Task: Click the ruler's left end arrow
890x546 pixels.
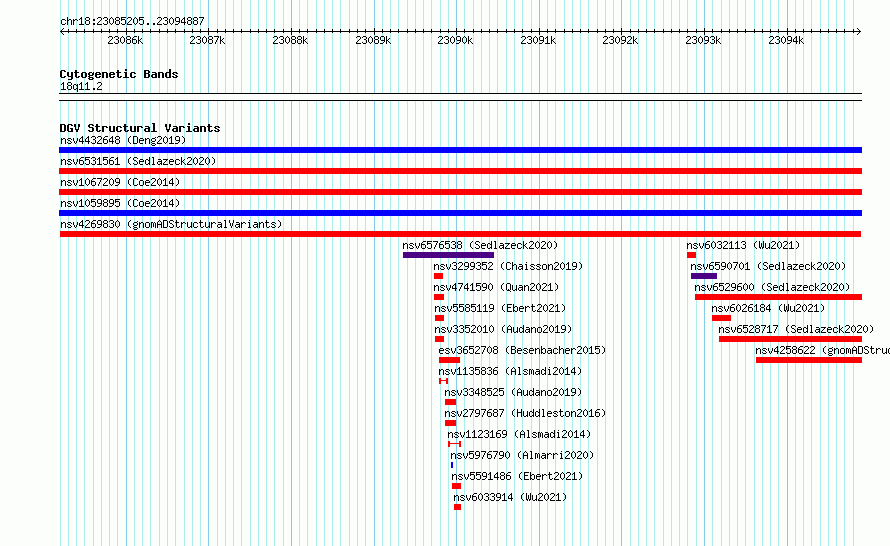Action: pyautogui.click(x=62, y=32)
